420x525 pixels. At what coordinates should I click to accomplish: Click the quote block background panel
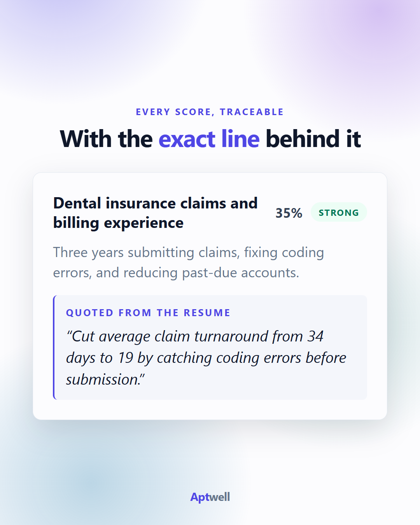click(x=210, y=347)
